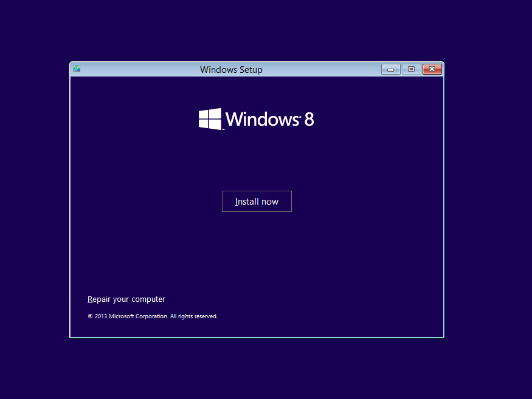Click the Install now button
Viewport: 532px width, 399px height.
click(257, 202)
